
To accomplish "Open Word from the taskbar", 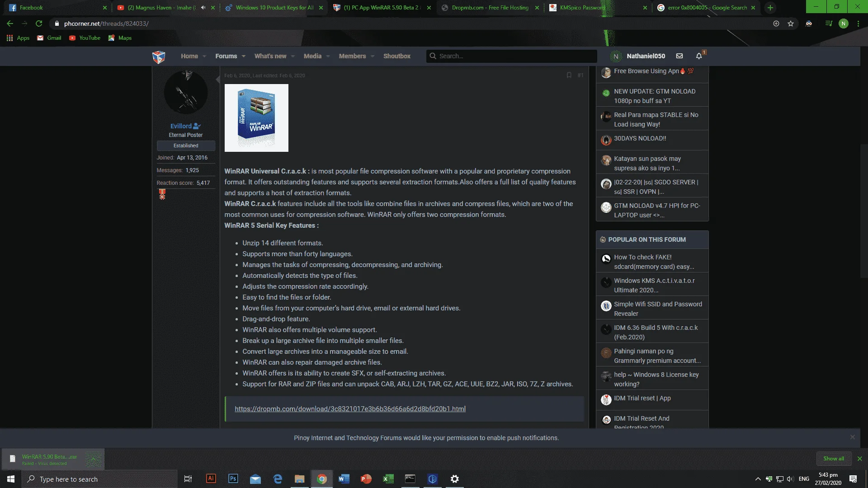I will coord(344,479).
